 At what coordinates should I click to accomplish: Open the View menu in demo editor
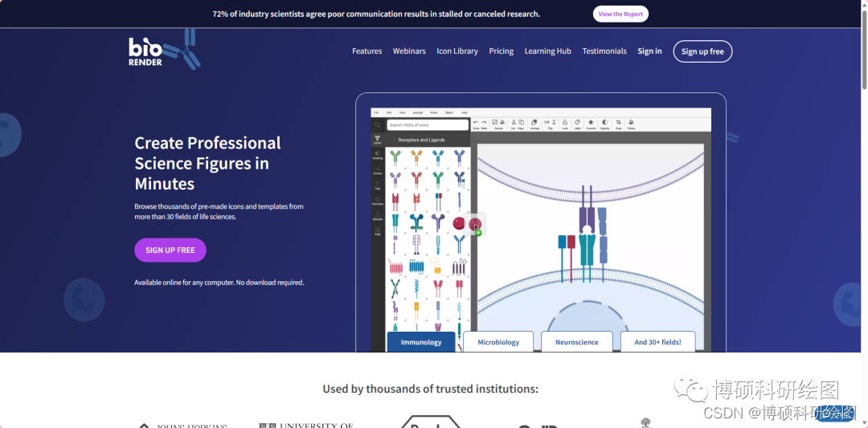(x=403, y=112)
